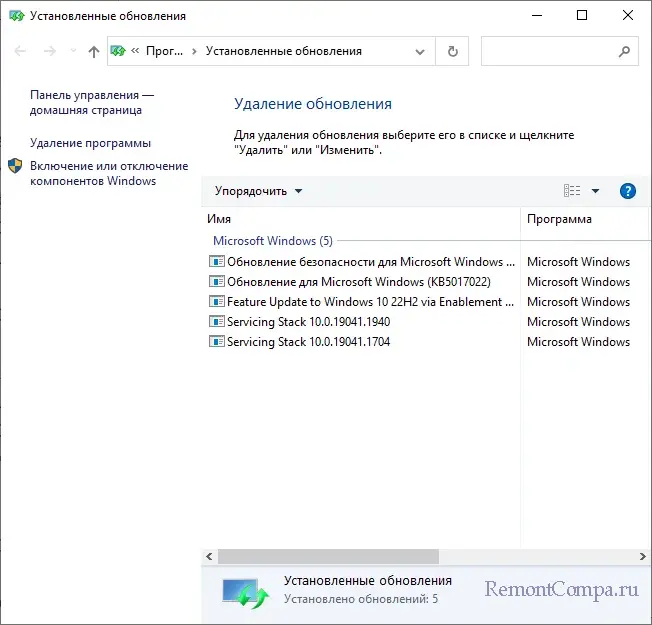This screenshot has width=652, height=625.
Task: Click the change view icon
Action: pyautogui.click(x=572, y=191)
